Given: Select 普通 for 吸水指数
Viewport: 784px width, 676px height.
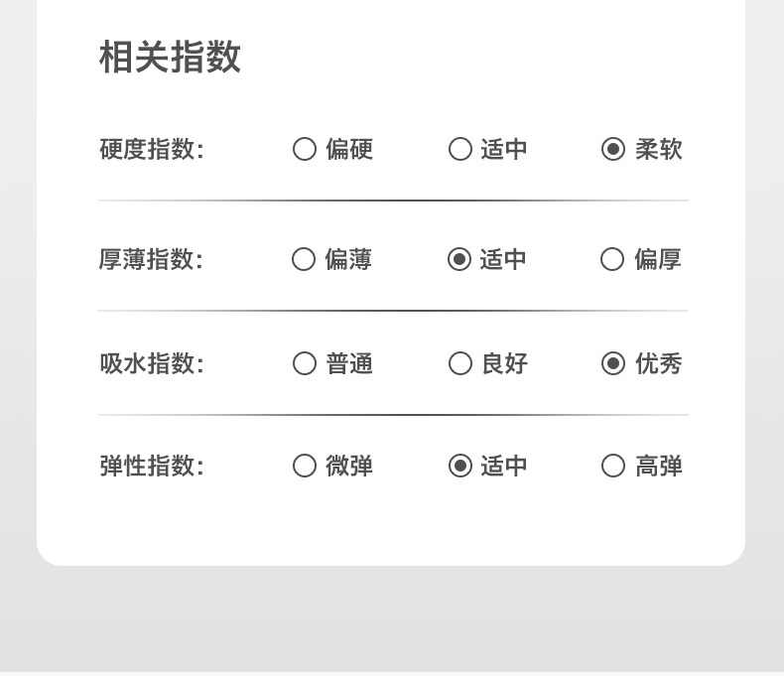Looking at the screenshot, I should pos(305,363).
